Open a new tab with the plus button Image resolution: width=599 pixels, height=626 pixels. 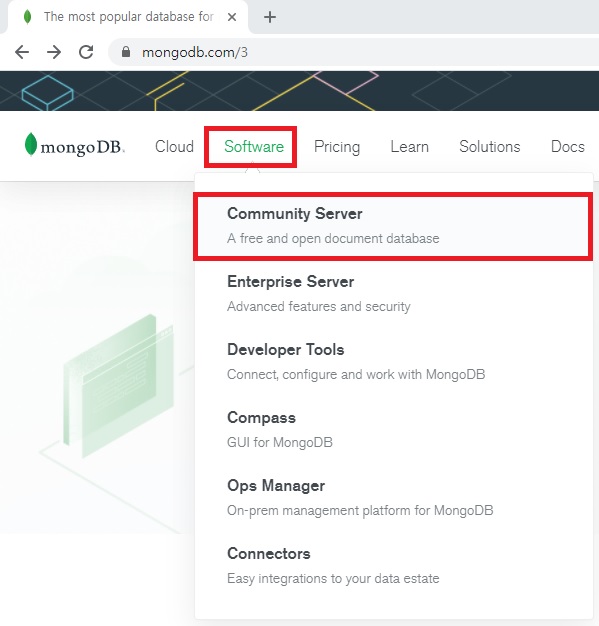[270, 17]
